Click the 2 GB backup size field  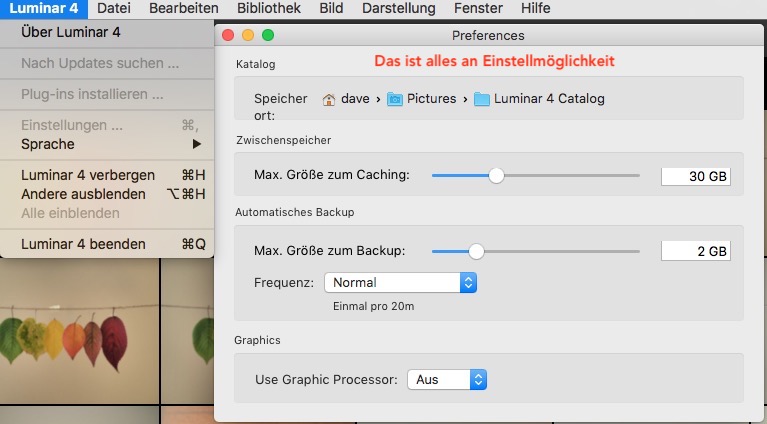[696, 251]
